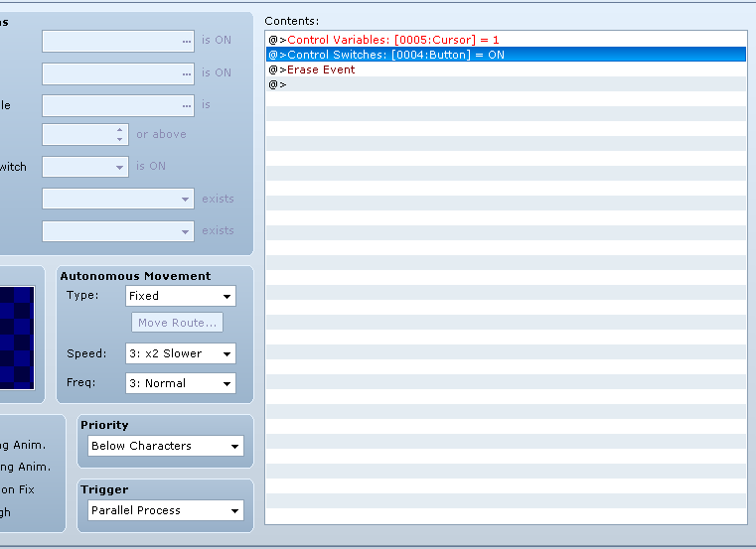Click the second switch condition field
The height and width of the screenshot is (549, 756).
coord(118,73)
